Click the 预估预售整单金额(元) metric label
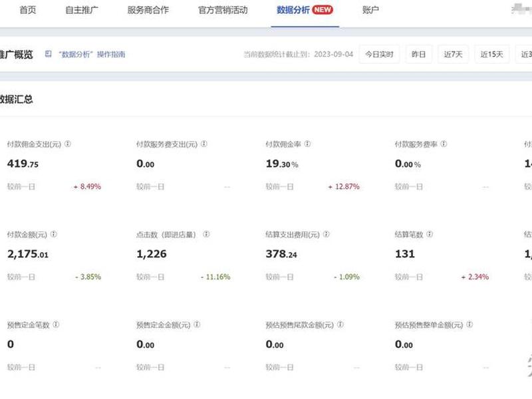This screenshot has width=532, height=399. (x=429, y=325)
